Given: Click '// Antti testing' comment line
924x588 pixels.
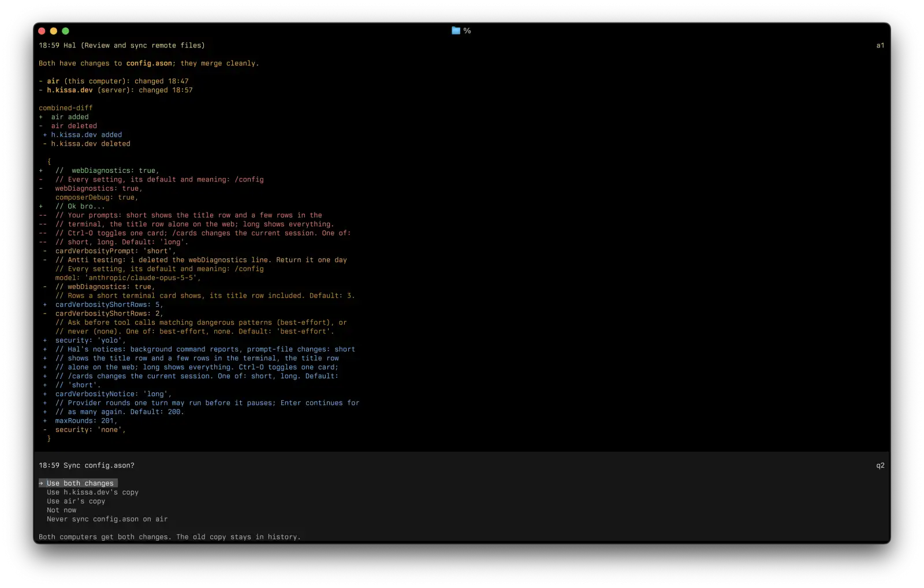Looking at the screenshot, I should [x=195, y=260].
